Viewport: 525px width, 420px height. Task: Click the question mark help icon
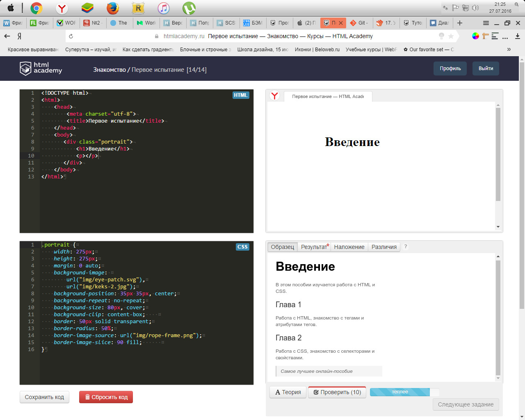point(406,247)
